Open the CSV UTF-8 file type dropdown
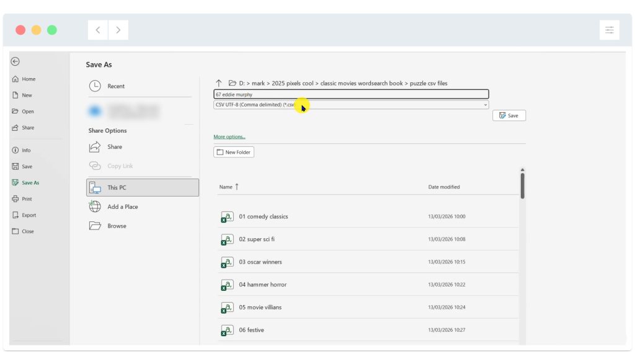 [x=351, y=105]
